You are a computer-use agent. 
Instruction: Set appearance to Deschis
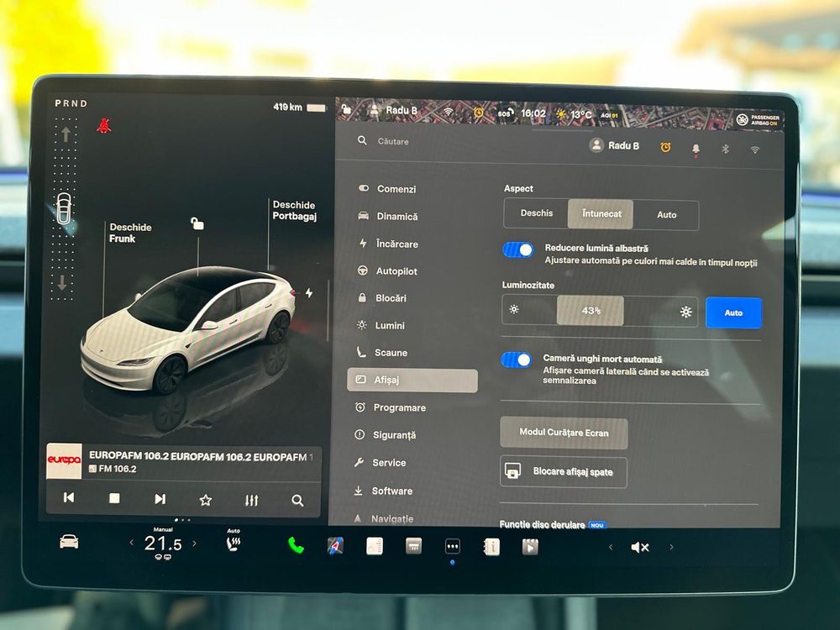[536, 213]
